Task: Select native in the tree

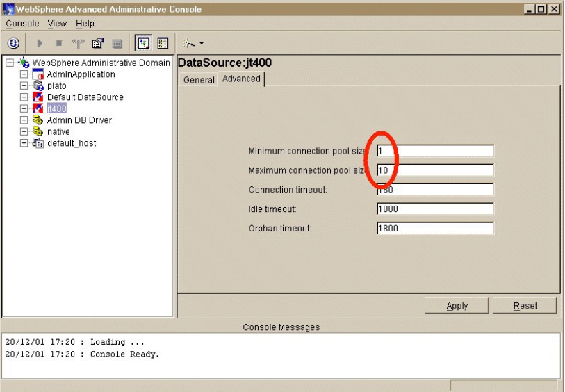Action: 58,131
